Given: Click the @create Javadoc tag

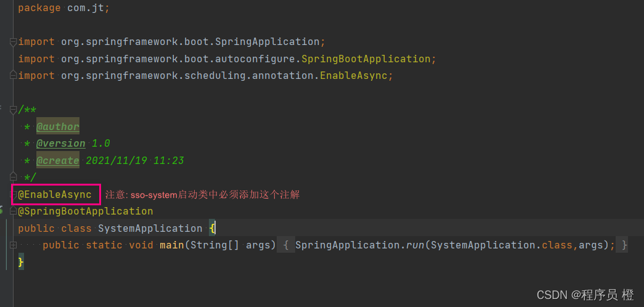Looking at the screenshot, I should (x=58, y=160).
